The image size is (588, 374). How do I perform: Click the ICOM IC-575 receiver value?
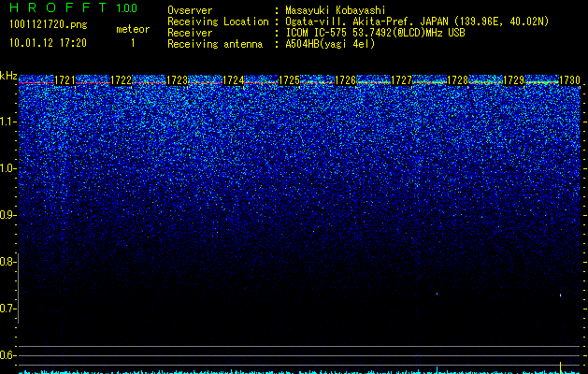(x=375, y=33)
